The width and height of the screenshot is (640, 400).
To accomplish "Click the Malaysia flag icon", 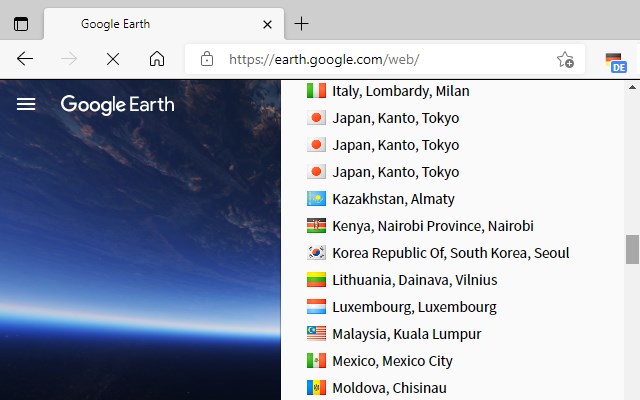I will 316,333.
